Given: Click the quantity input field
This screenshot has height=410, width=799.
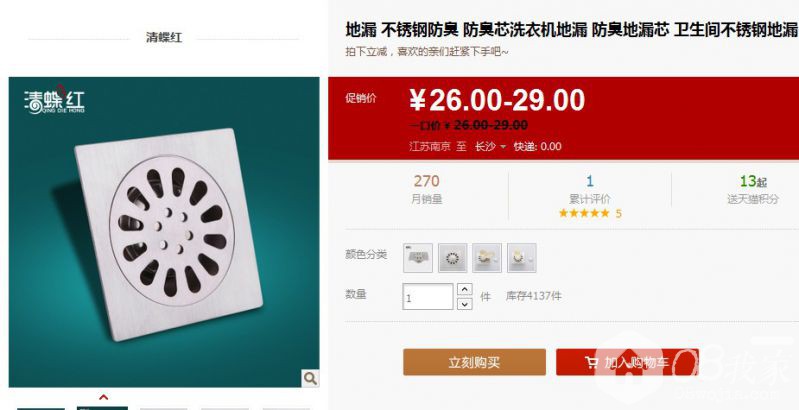Looking at the screenshot, I should [x=428, y=296].
